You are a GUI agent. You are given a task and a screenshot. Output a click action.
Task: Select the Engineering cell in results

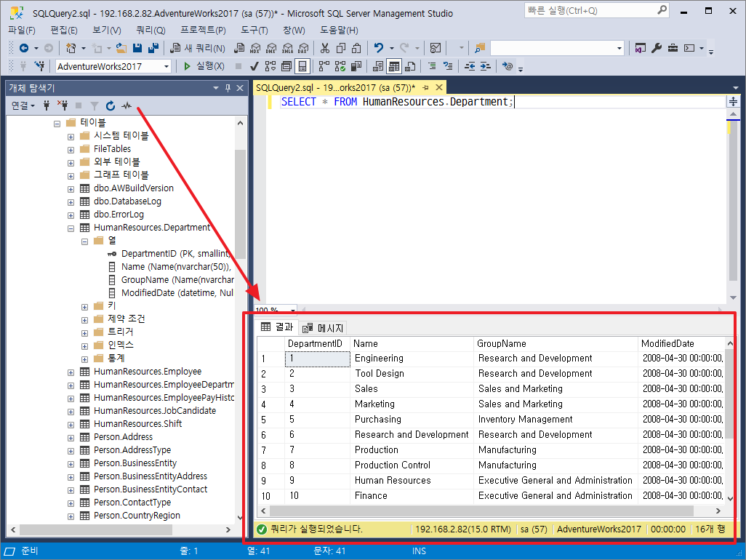coord(412,359)
